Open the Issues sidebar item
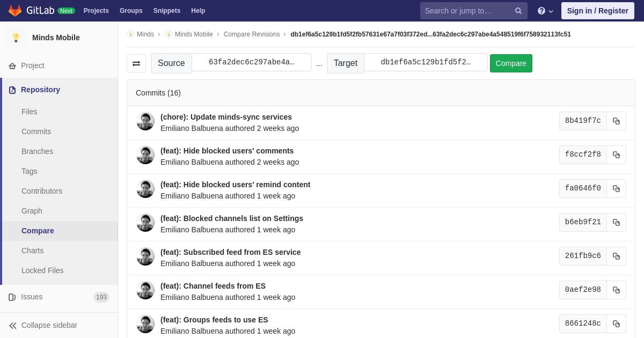644x338 pixels. click(x=32, y=297)
